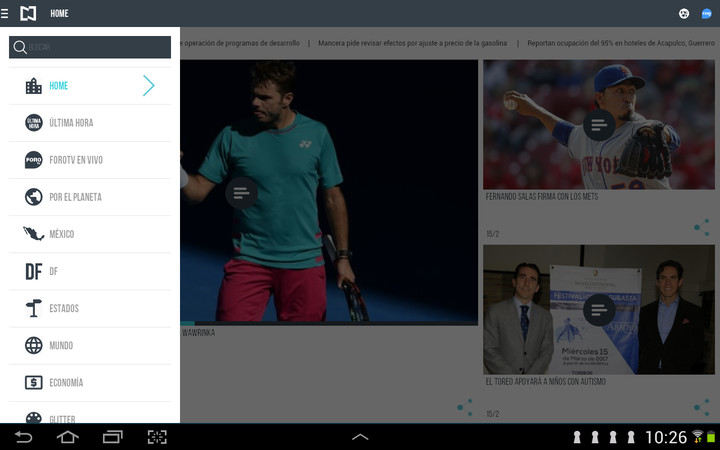
Task: Select the DF section icon
Action: coord(33,271)
